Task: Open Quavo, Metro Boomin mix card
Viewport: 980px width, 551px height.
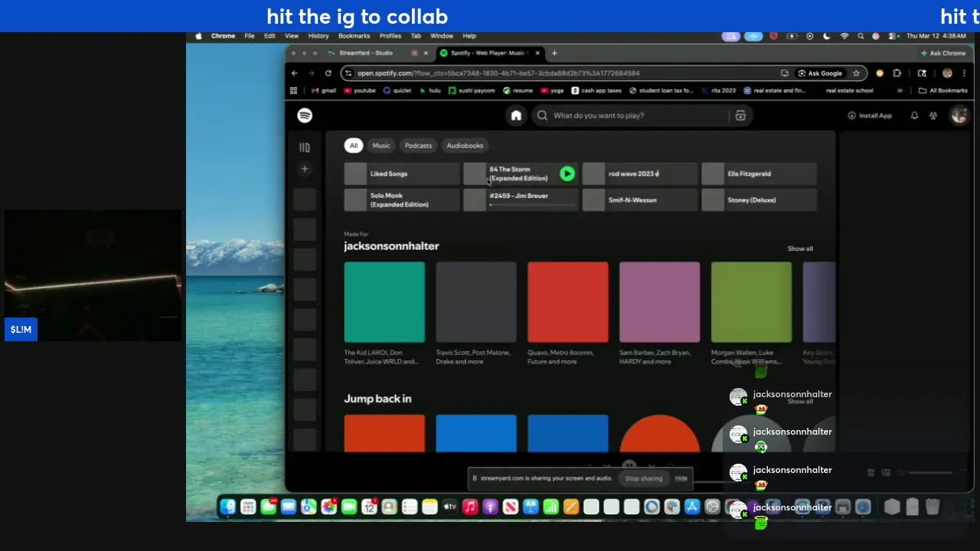Action: (x=568, y=315)
